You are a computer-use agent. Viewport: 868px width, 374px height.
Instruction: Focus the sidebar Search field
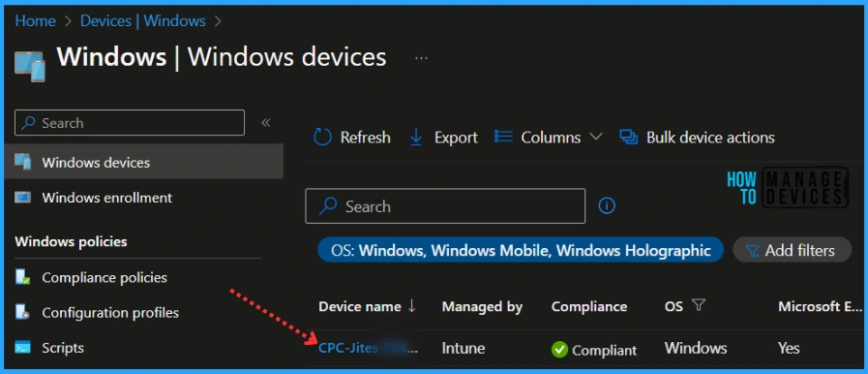130,122
